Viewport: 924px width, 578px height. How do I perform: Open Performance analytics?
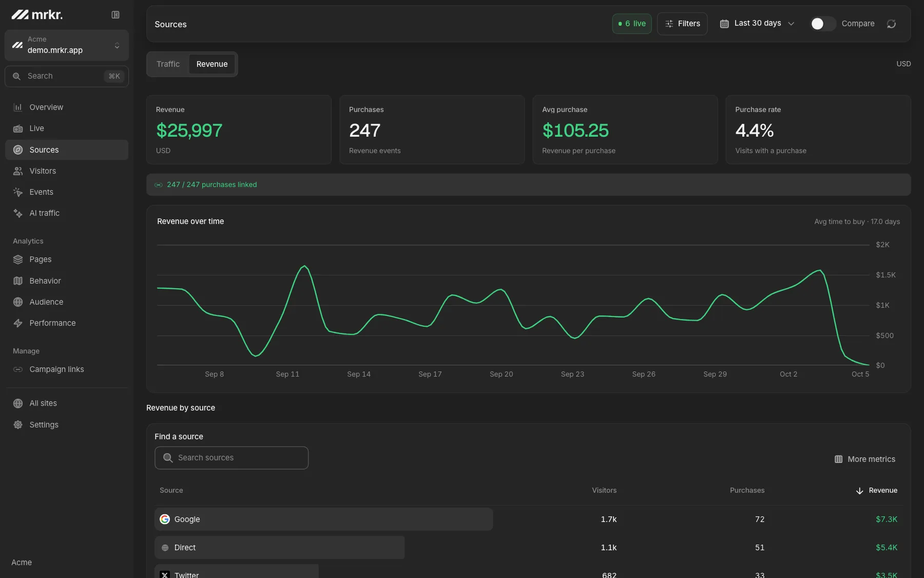tap(67, 323)
